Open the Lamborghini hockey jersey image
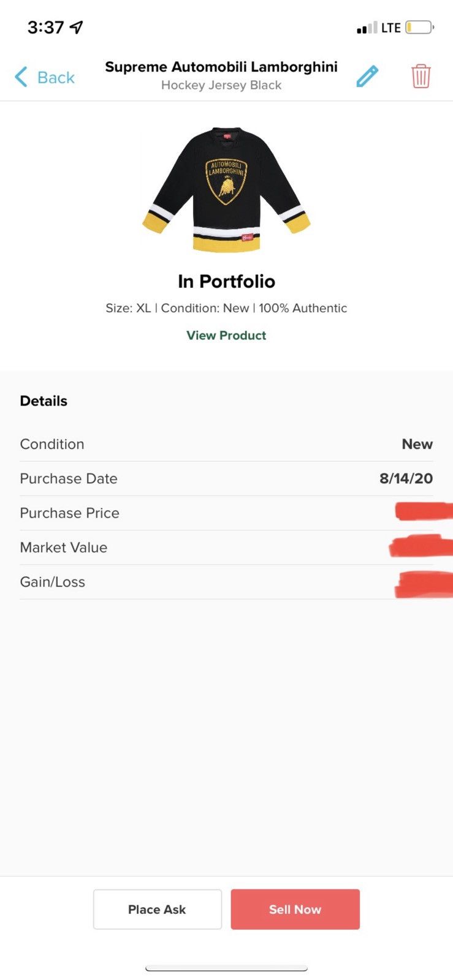Screen dimensions: 453x980 226,189
